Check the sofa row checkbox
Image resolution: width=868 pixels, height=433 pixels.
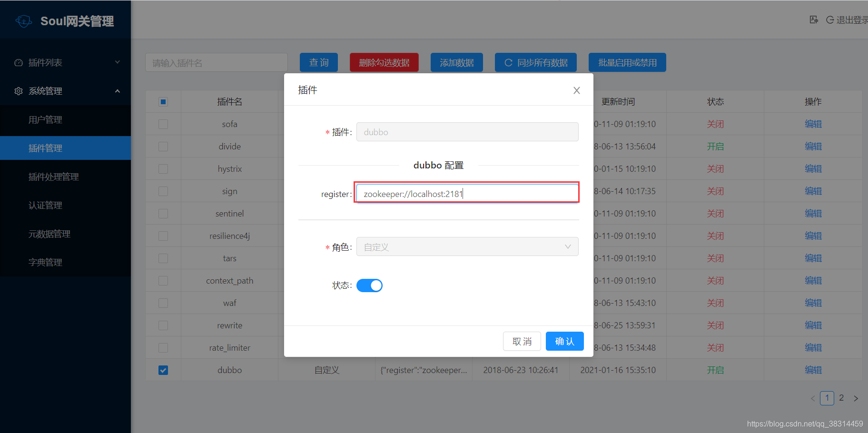click(163, 124)
